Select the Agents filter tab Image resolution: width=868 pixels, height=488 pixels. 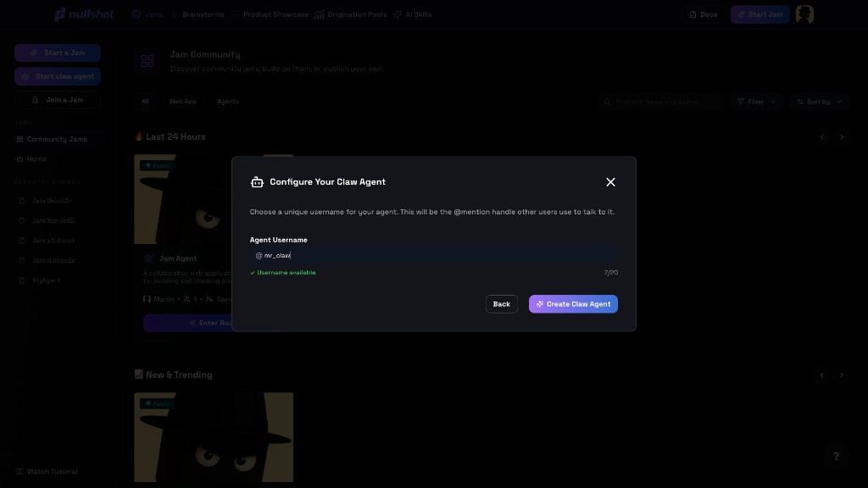228,102
